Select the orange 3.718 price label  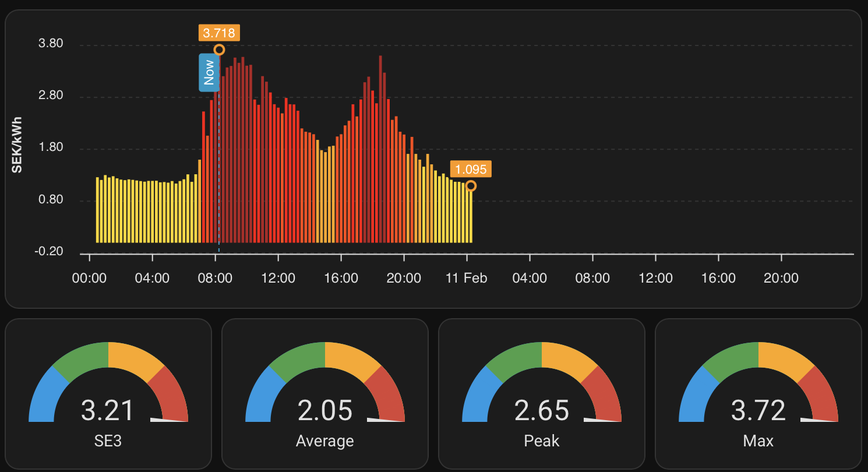point(219,33)
